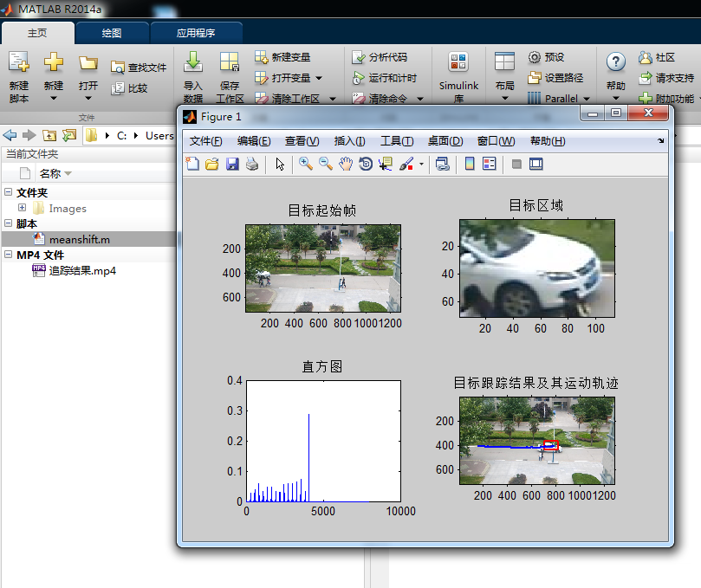
Task: Expand the Images folder tree node
Action: click(x=22, y=207)
